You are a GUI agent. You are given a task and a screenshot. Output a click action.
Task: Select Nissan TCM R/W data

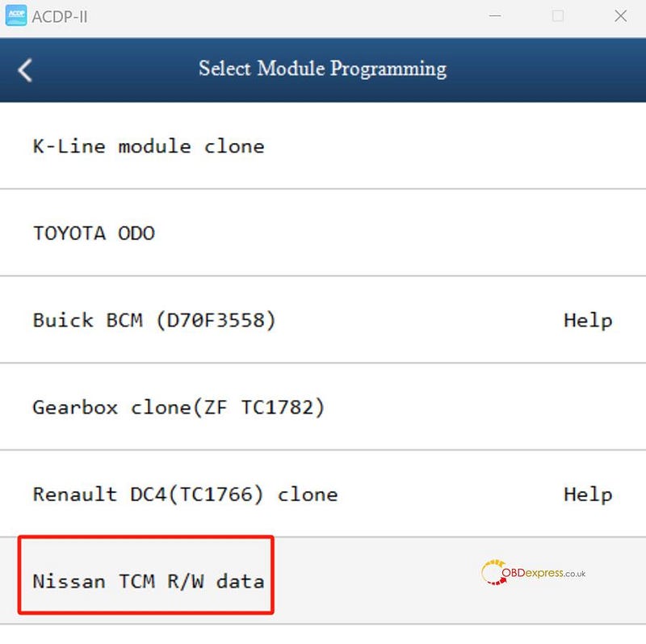tap(323, 581)
